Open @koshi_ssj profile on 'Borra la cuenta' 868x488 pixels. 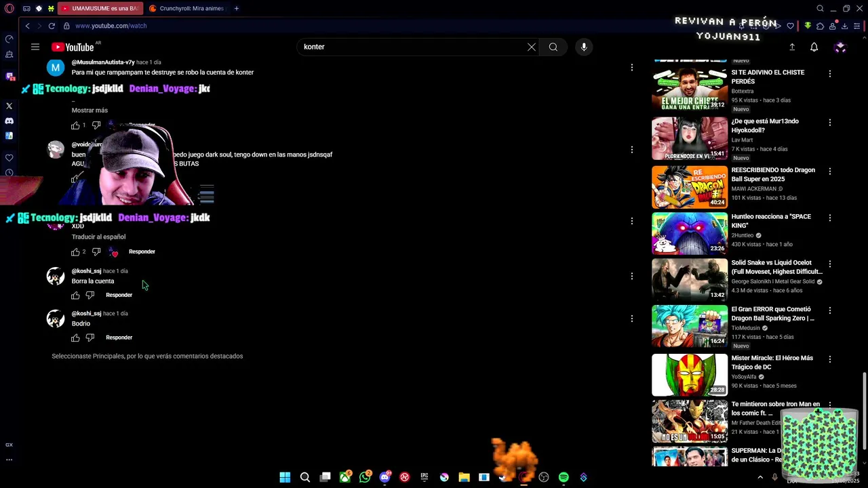coord(86,271)
